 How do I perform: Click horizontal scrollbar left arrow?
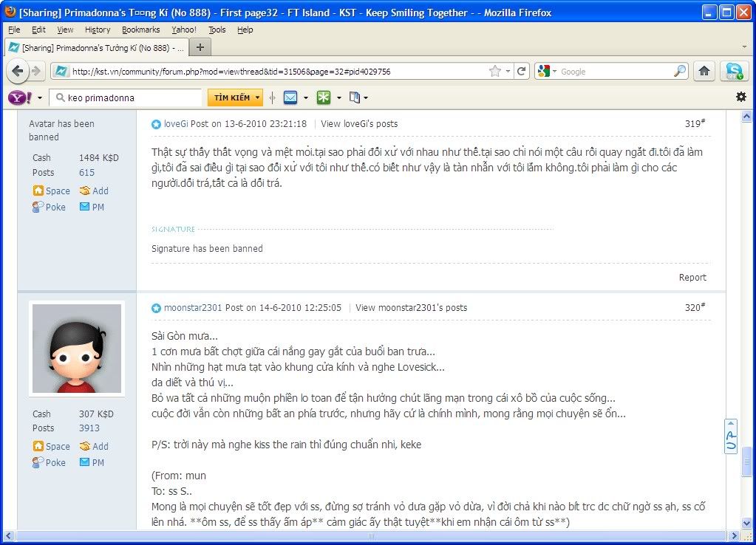pyautogui.click(x=9, y=536)
